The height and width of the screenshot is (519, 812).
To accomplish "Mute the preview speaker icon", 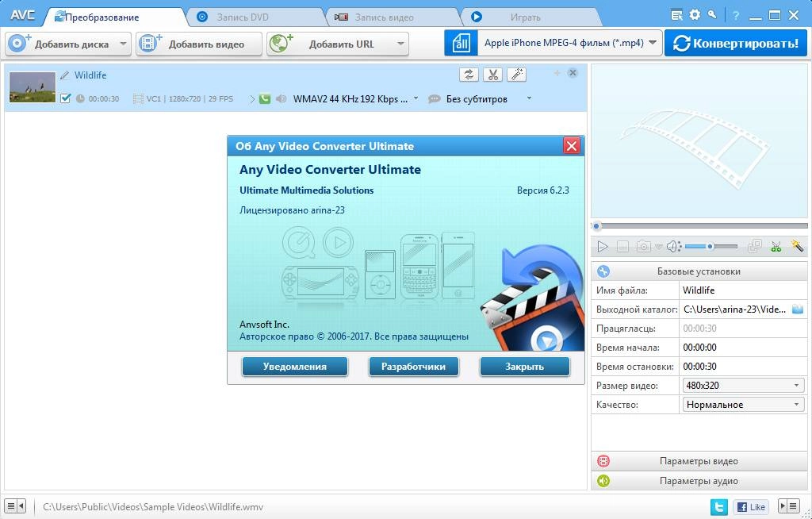I will [x=672, y=247].
